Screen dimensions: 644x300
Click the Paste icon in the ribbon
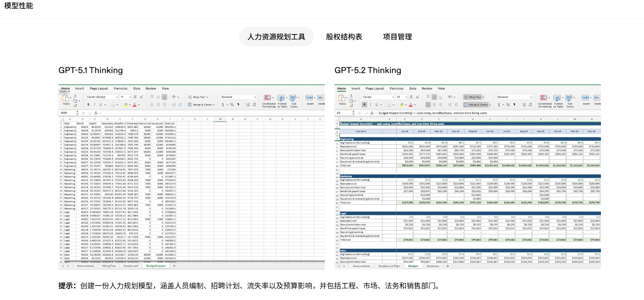pos(342,99)
